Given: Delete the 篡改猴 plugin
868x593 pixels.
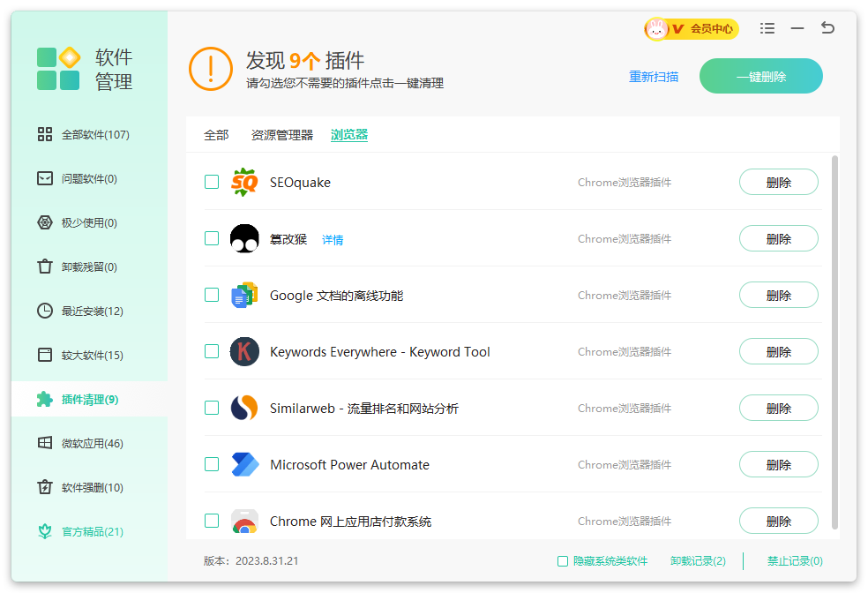Looking at the screenshot, I should (x=778, y=238).
